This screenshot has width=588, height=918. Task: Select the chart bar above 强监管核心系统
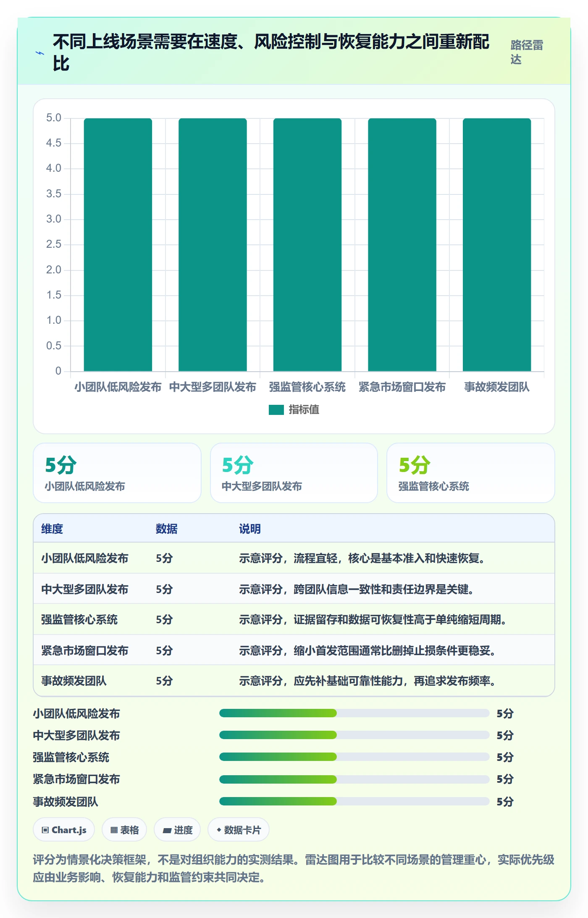tap(307, 245)
